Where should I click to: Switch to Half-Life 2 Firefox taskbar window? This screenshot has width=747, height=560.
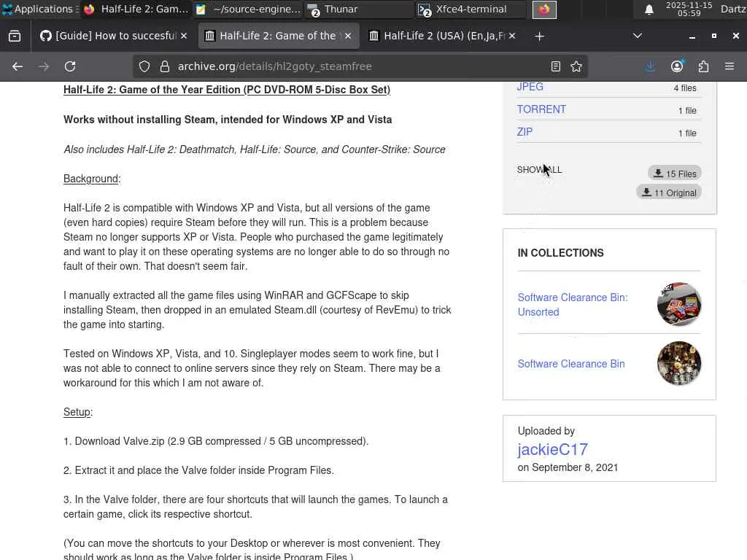[136, 9]
